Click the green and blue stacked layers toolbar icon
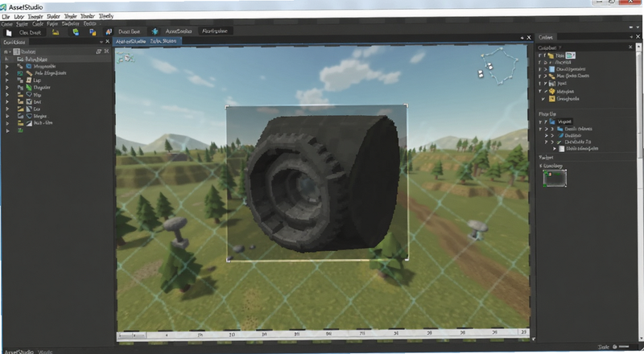This screenshot has height=354, width=644. tap(76, 31)
